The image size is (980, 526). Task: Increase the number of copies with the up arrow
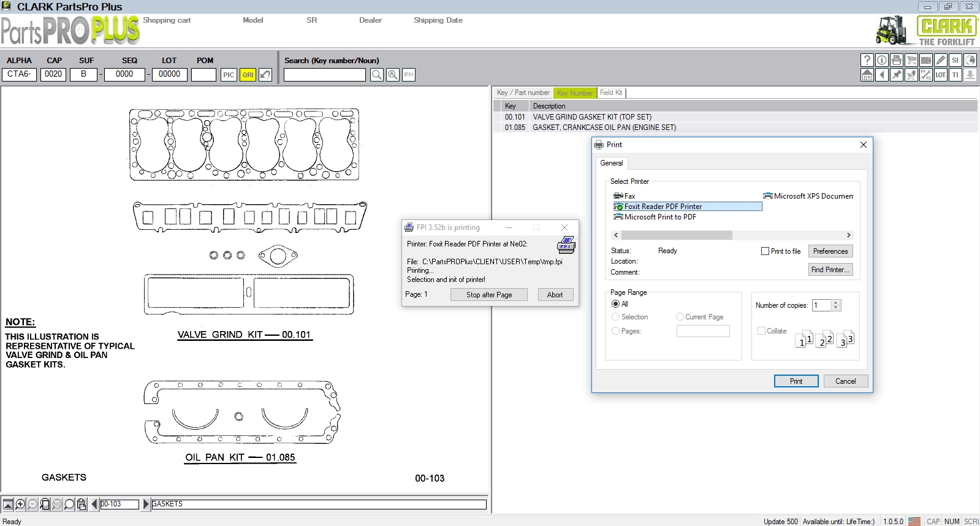(836, 302)
